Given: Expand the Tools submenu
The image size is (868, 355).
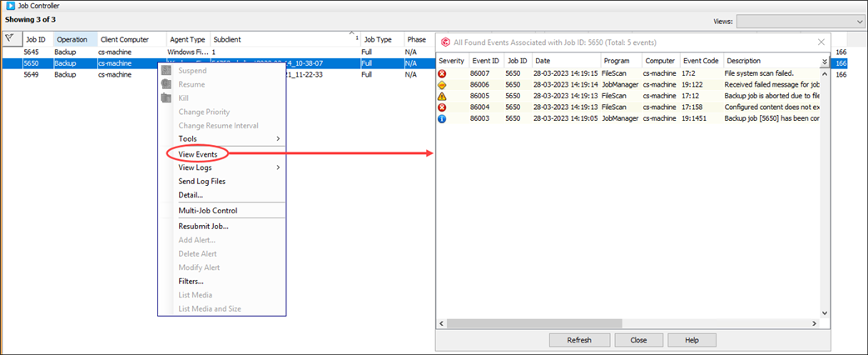Looking at the screenshot, I should pyautogui.click(x=229, y=138).
